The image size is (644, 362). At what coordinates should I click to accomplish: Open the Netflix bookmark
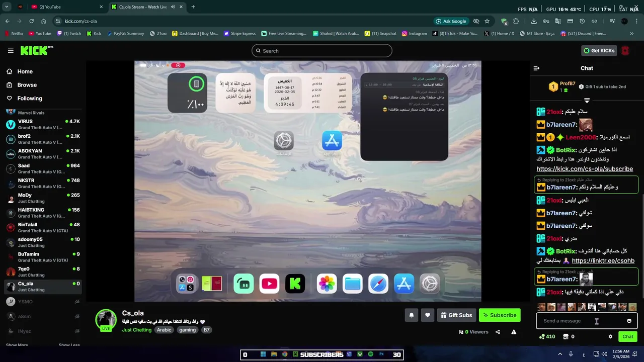14,34
